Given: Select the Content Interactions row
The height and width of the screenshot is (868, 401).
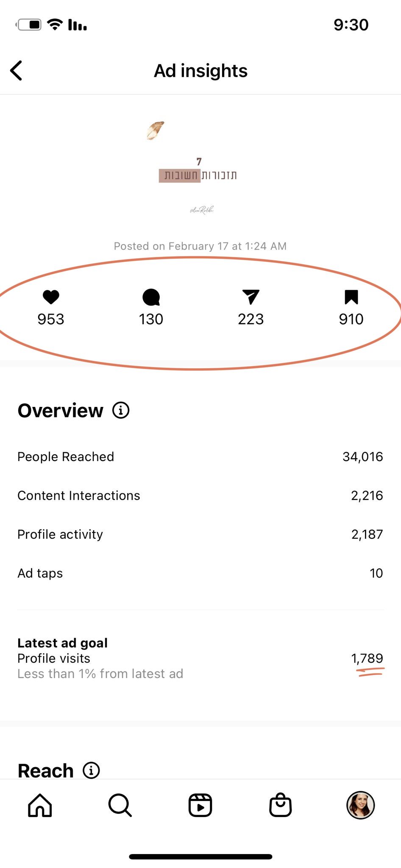Looking at the screenshot, I should click(x=200, y=495).
